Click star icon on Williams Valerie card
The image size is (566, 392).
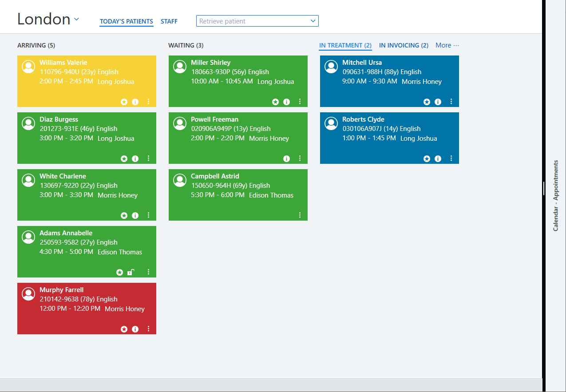(x=124, y=102)
